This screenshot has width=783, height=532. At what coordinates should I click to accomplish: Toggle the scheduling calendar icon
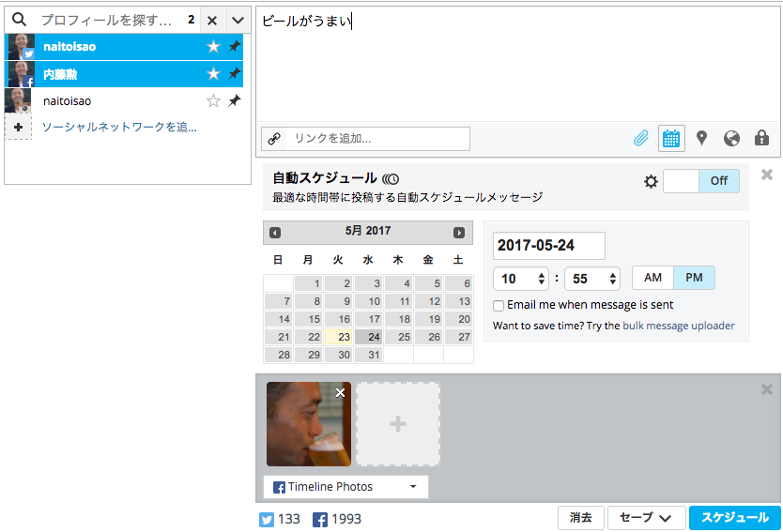(671, 138)
